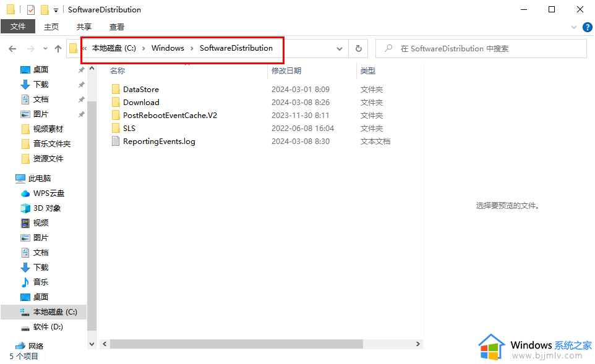Click the new folder quick access icon
The image size is (595, 364).
coord(45,9)
